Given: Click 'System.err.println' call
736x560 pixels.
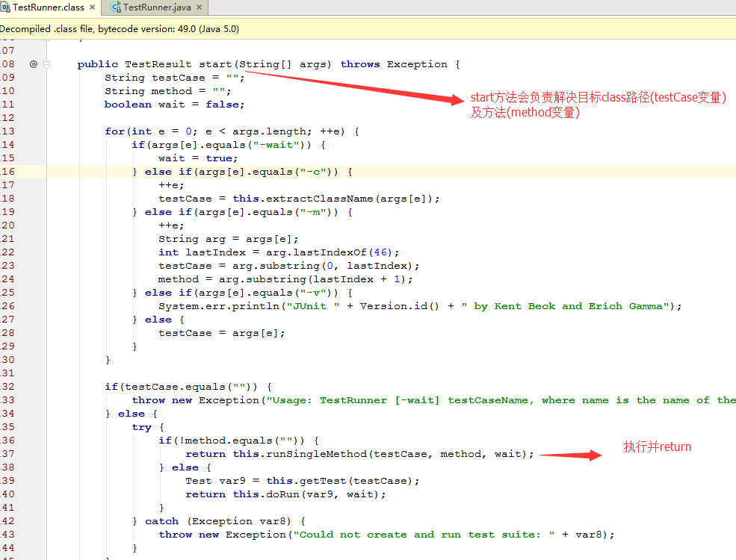Looking at the screenshot, I should 219,306.
